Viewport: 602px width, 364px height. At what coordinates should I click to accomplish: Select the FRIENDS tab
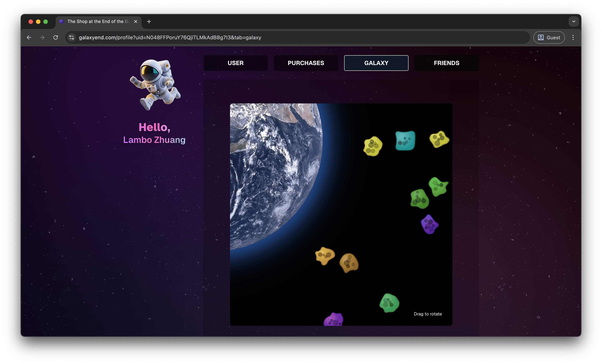(x=446, y=63)
